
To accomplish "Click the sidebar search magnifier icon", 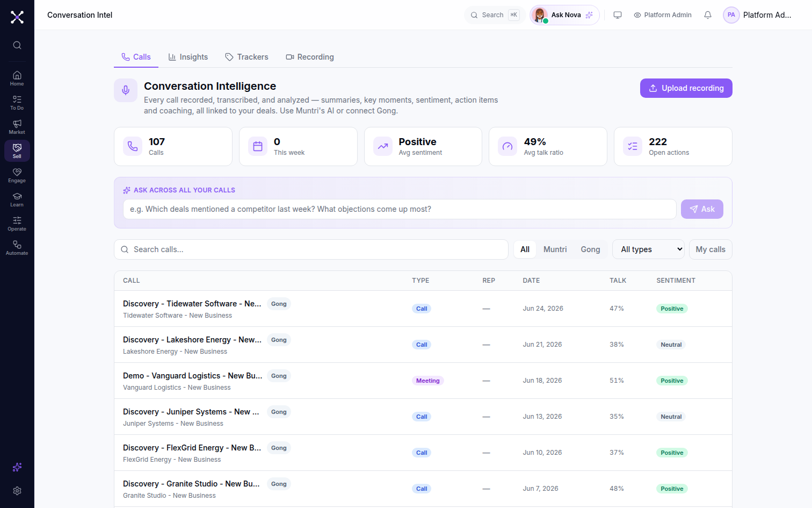I will coord(17,45).
